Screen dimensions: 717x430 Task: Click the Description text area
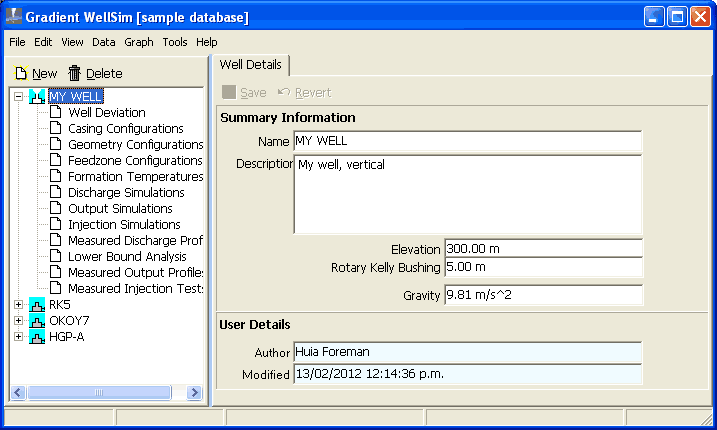[x=468, y=194]
